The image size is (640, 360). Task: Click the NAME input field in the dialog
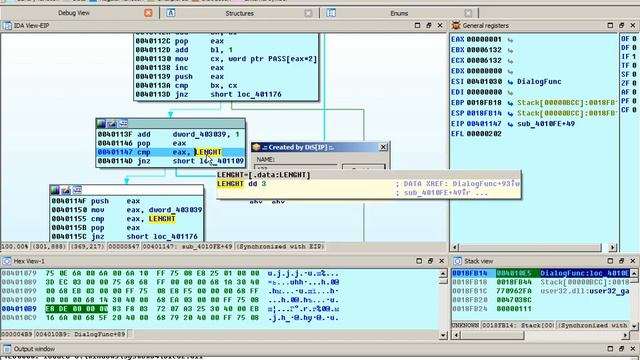coord(296,167)
